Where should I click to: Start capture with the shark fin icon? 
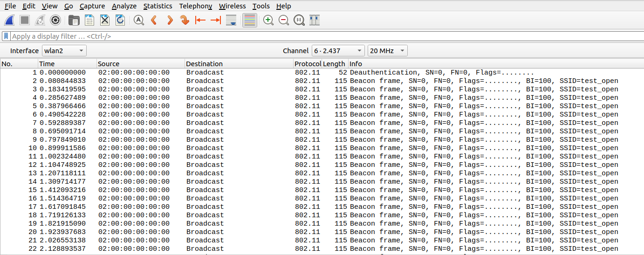[9, 20]
